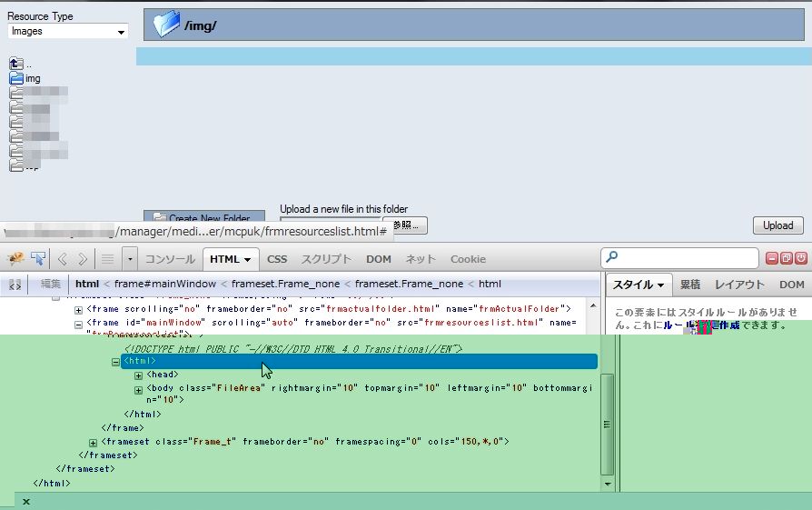Click the up-level folder icon

click(15, 64)
